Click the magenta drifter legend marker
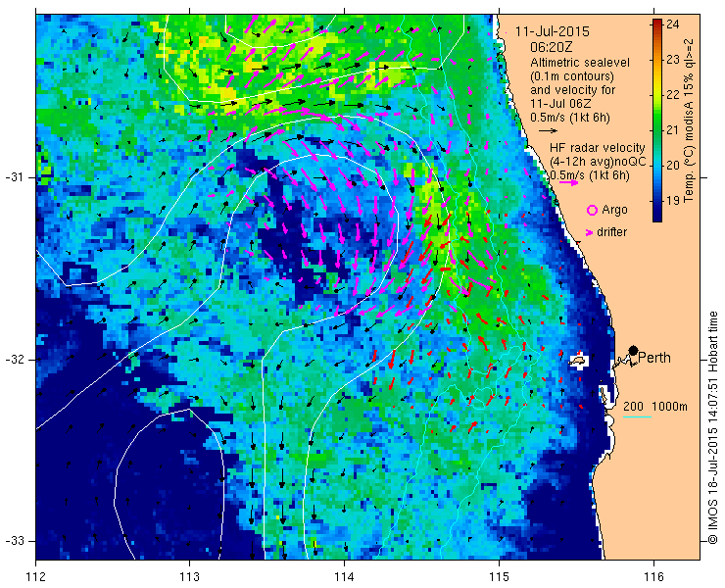Screen dimensions: 725x588 590,232
